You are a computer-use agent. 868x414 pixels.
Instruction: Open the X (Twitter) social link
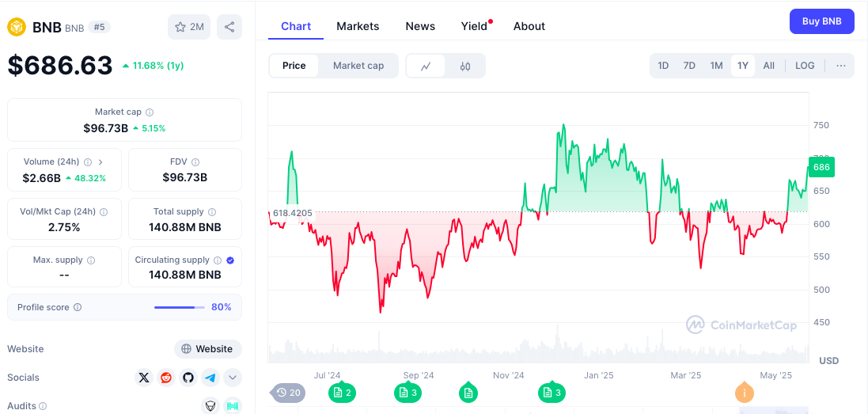[143, 378]
